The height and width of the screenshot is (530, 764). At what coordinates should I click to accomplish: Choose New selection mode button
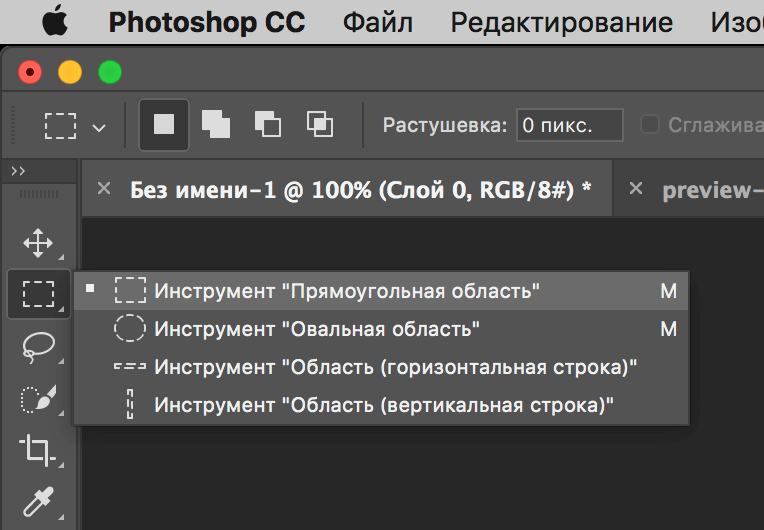tap(164, 125)
